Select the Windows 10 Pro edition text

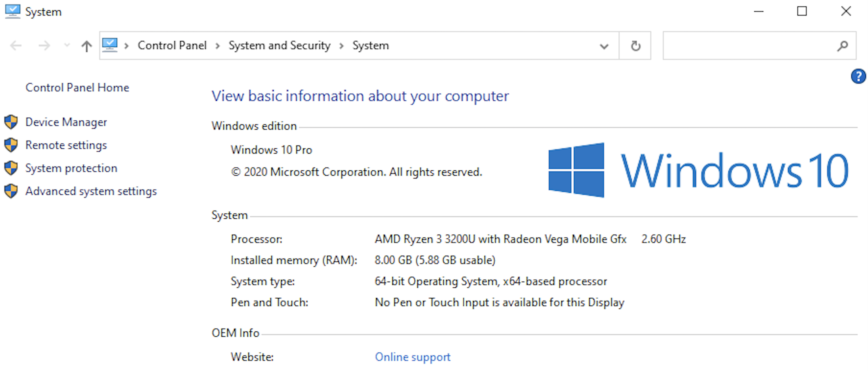(x=271, y=150)
